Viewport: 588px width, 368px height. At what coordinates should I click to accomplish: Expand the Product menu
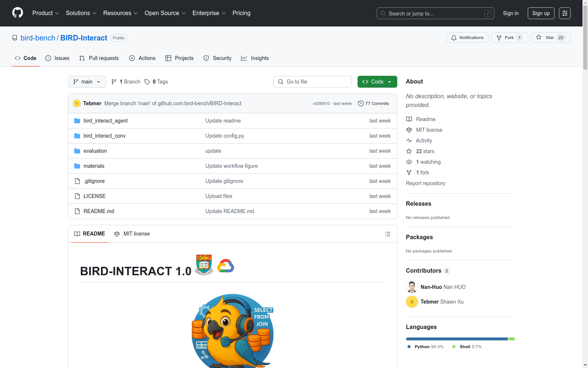[46, 13]
